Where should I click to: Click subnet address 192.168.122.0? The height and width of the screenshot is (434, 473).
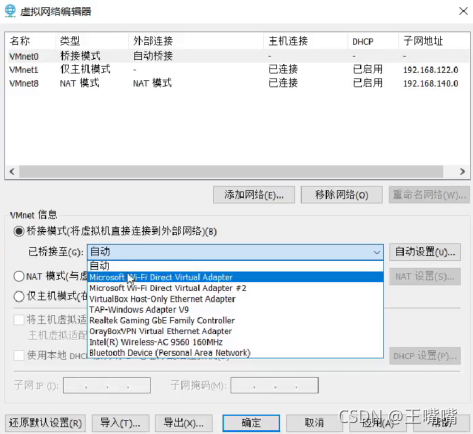click(431, 70)
